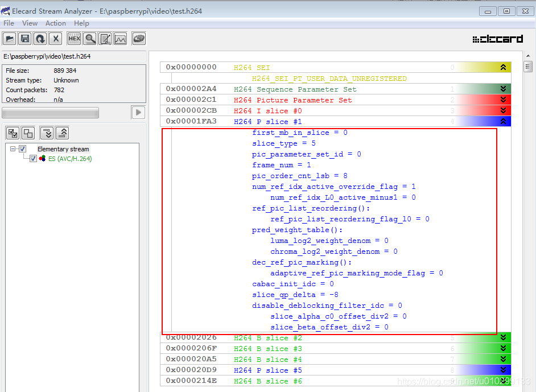Click the address 0x00001FA3

pos(191,121)
